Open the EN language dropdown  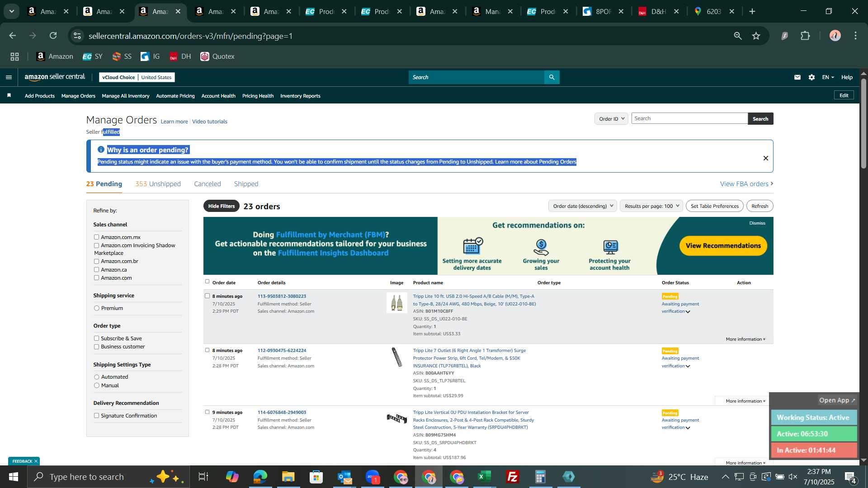(x=828, y=77)
